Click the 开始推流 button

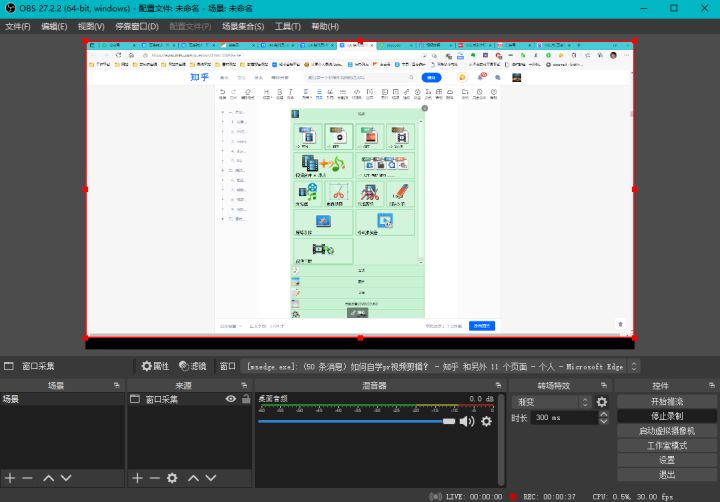[666, 401]
